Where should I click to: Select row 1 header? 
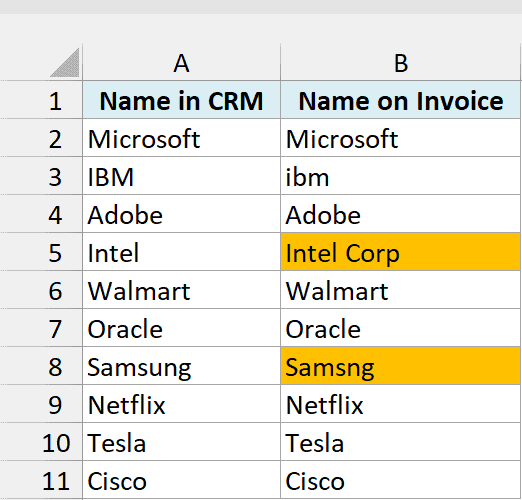[x=41, y=100]
